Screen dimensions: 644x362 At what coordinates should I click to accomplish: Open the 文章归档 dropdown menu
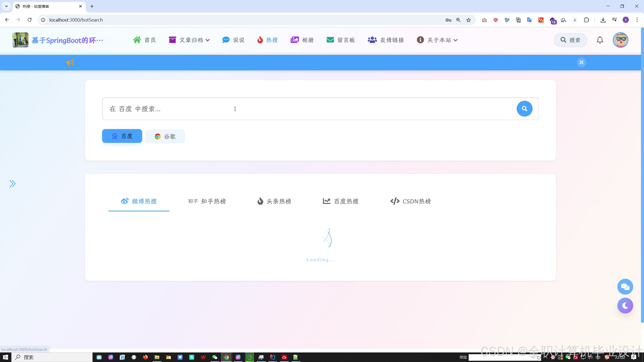click(x=189, y=40)
